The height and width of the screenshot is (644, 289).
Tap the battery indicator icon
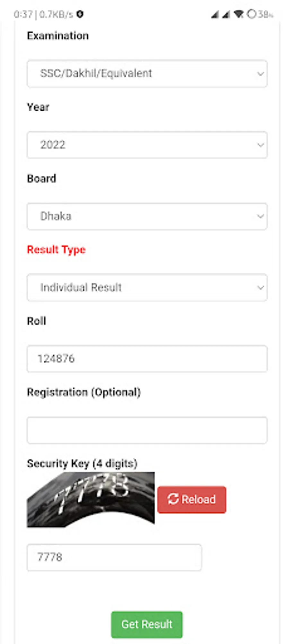pyautogui.click(x=252, y=14)
